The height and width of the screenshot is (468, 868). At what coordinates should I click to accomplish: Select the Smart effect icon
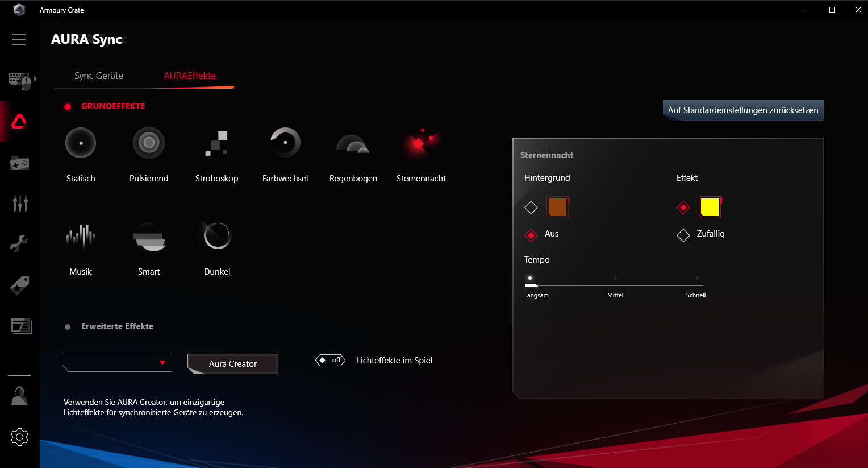pyautogui.click(x=149, y=237)
